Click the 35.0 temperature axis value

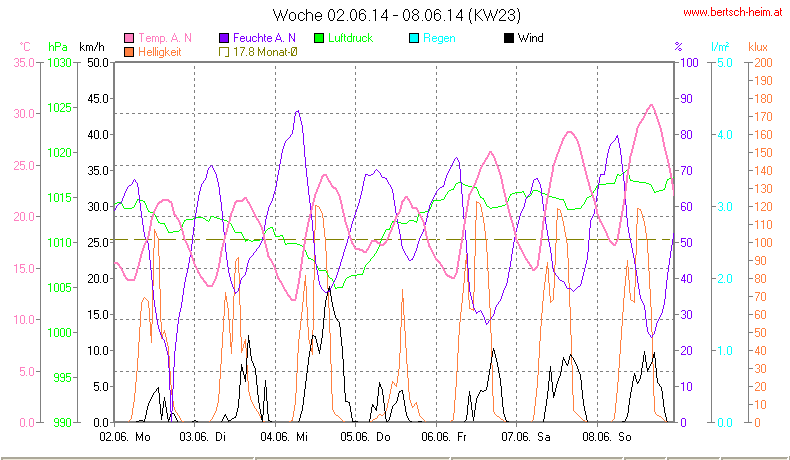click(x=24, y=63)
